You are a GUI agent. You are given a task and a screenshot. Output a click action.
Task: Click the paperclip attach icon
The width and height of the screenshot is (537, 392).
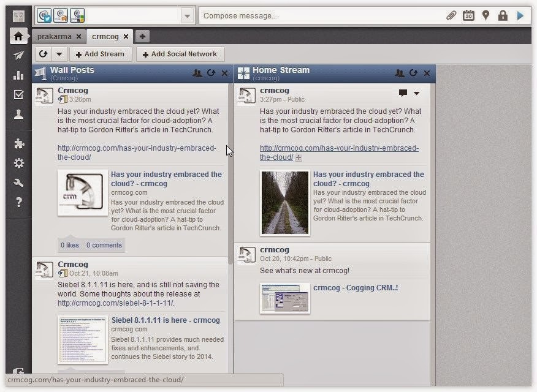pyautogui.click(x=451, y=16)
